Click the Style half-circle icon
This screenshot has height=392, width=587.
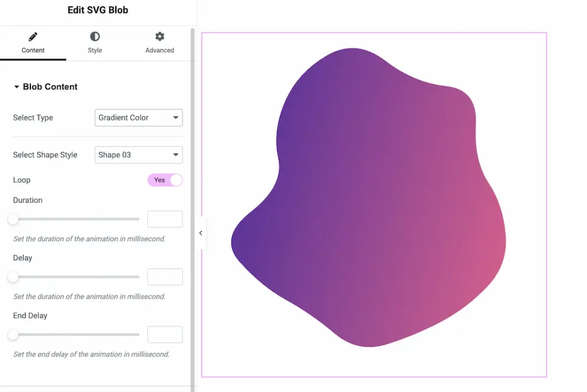click(x=94, y=36)
